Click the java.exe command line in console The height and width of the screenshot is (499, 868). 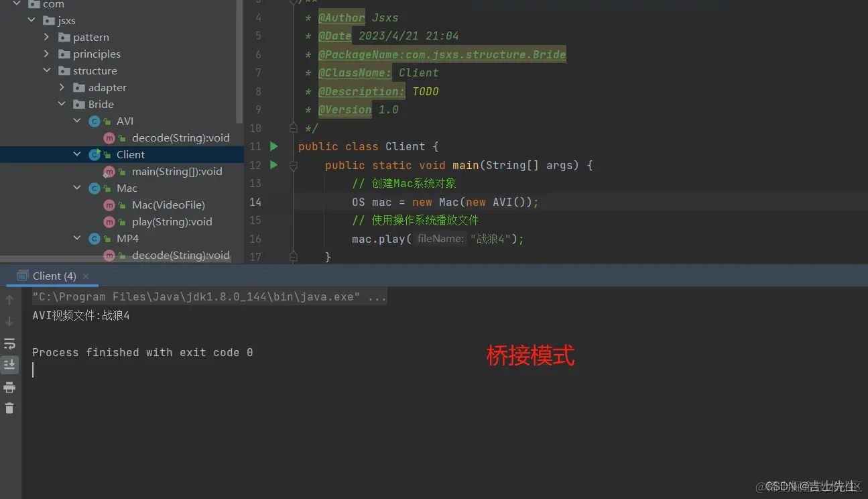[x=209, y=296]
